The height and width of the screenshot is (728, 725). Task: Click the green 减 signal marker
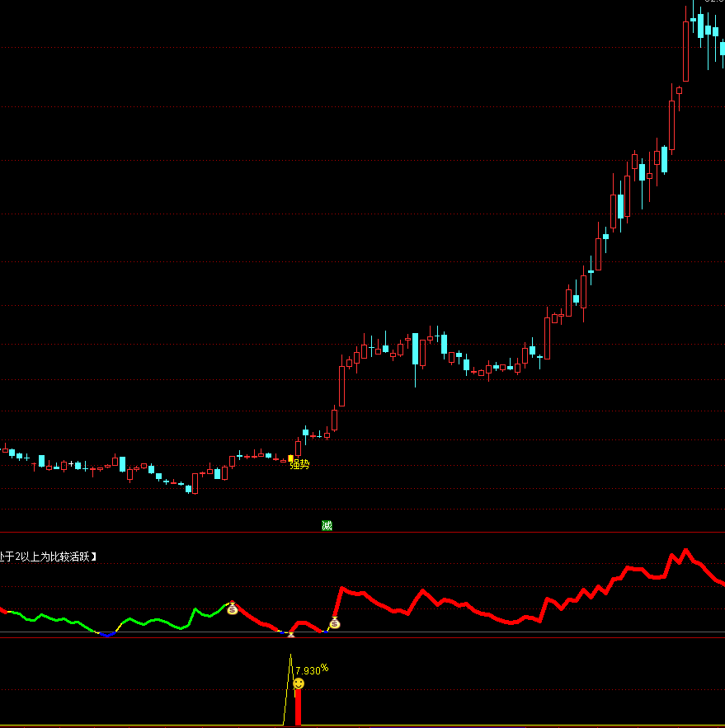[327, 525]
